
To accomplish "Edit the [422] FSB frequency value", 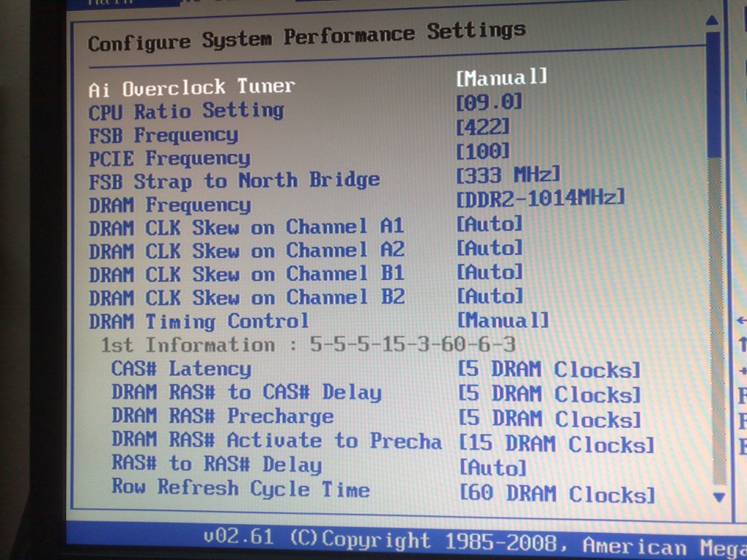I will 483,127.
